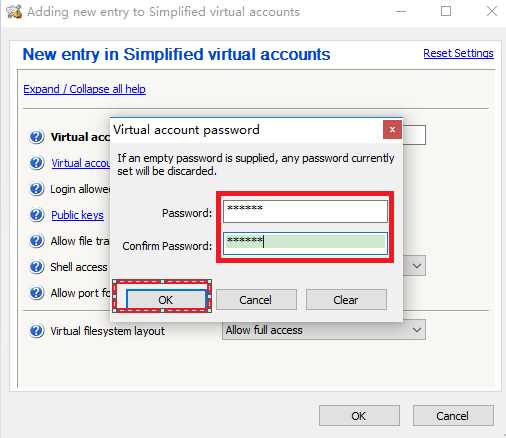Open help icon next to Public keys
This screenshot has height=438, width=506.
36,215
